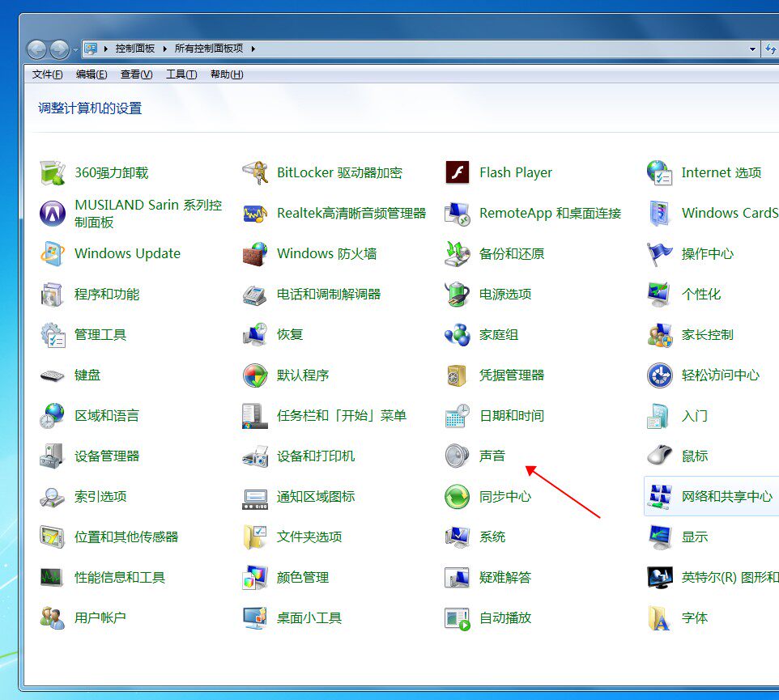Click the 鼠标 mouse icon
Viewport: 779px width, 700px height.
(x=659, y=456)
